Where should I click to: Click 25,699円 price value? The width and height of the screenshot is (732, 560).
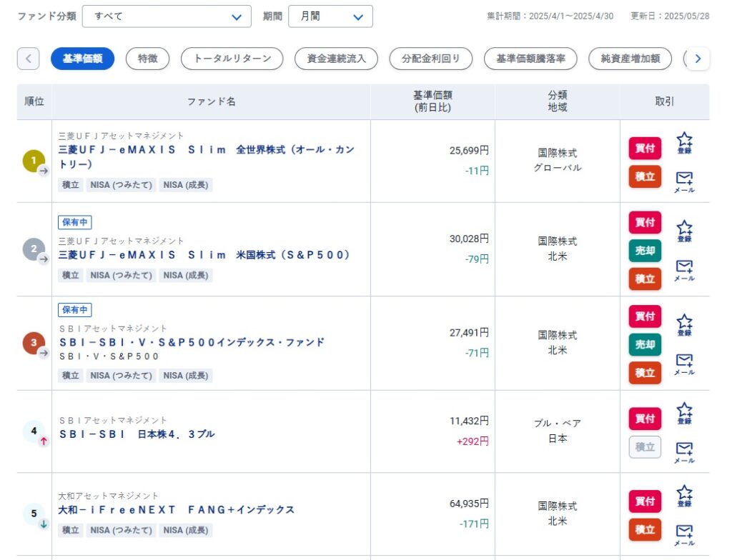click(x=469, y=150)
